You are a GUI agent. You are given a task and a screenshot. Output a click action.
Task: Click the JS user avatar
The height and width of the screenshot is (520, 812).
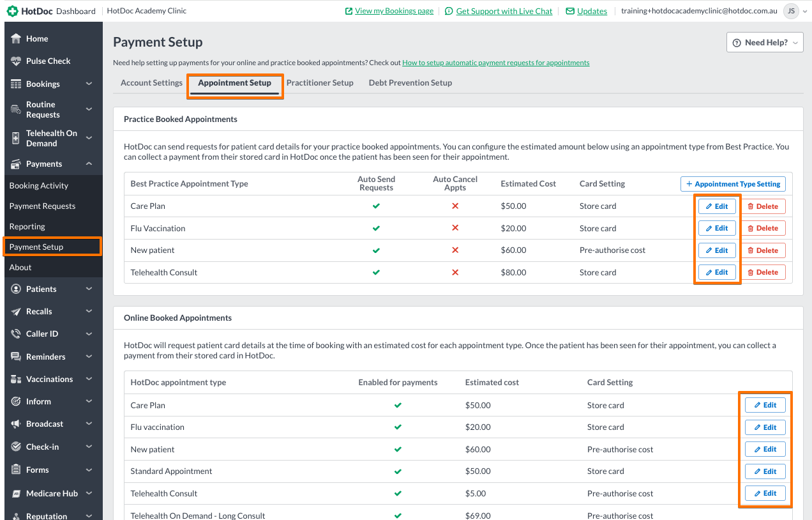pyautogui.click(x=792, y=11)
